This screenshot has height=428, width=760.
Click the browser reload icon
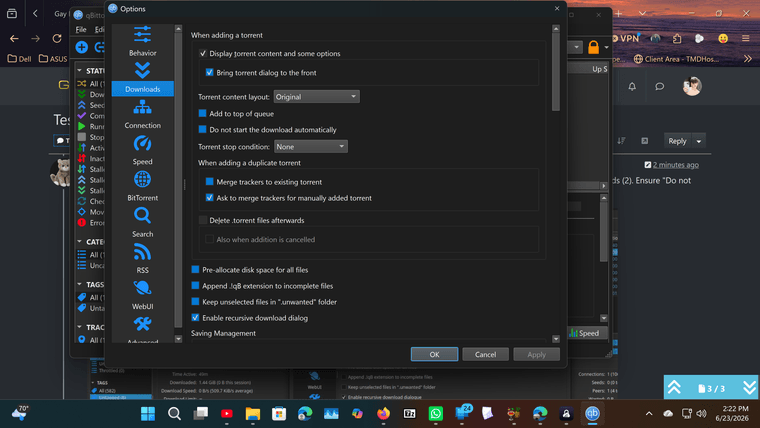57,38
